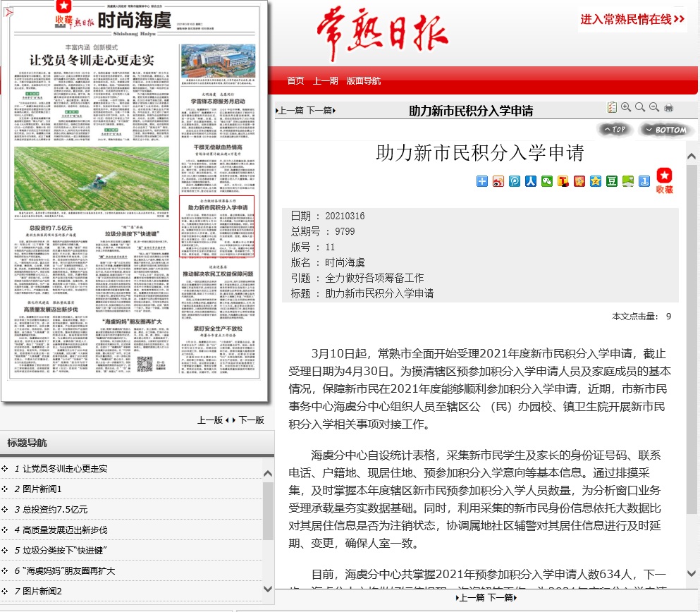The width and height of the screenshot is (700, 612).
Task: Share the article to QQ Zone
Action: [596, 181]
